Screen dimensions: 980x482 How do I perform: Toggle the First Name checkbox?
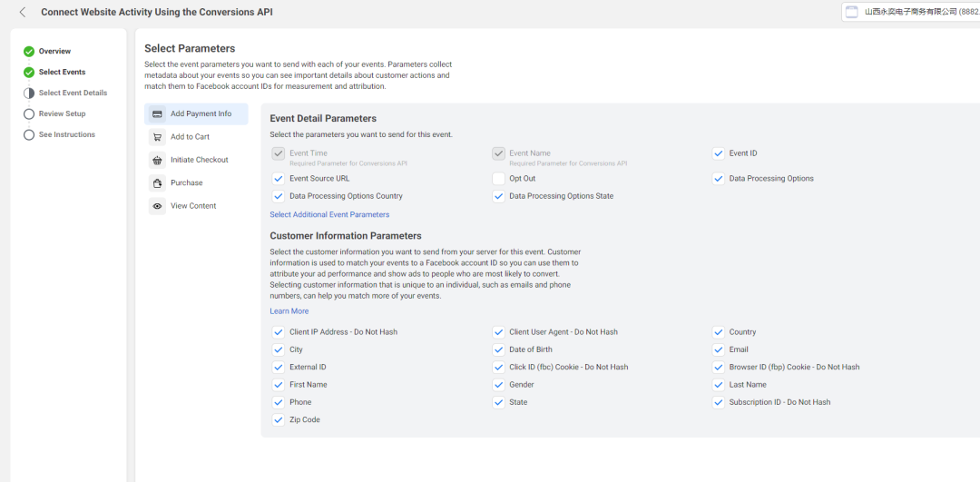tap(279, 385)
